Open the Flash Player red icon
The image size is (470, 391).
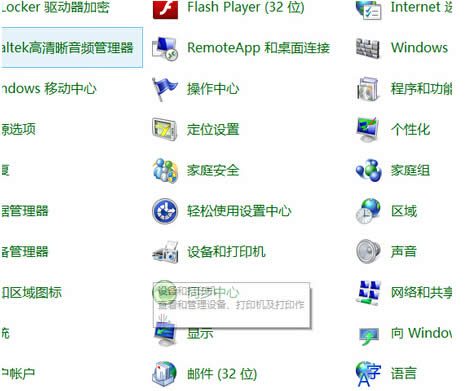coord(165,9)
